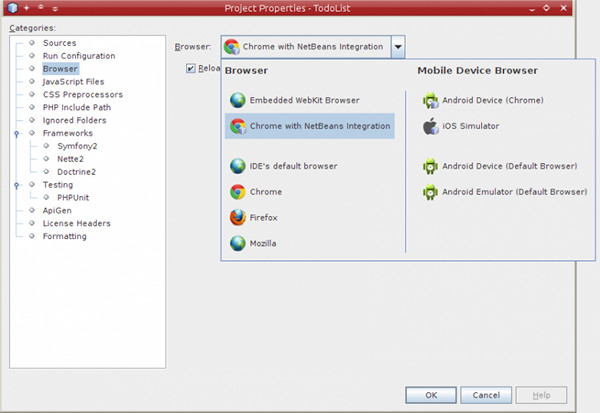Screen dimensions: 600x413
Task: Choose the plain Chrome browser icon
Action: coord(238,192)
